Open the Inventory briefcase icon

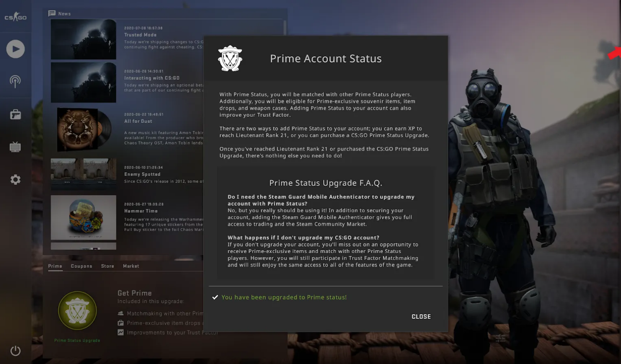click(16, 114)
